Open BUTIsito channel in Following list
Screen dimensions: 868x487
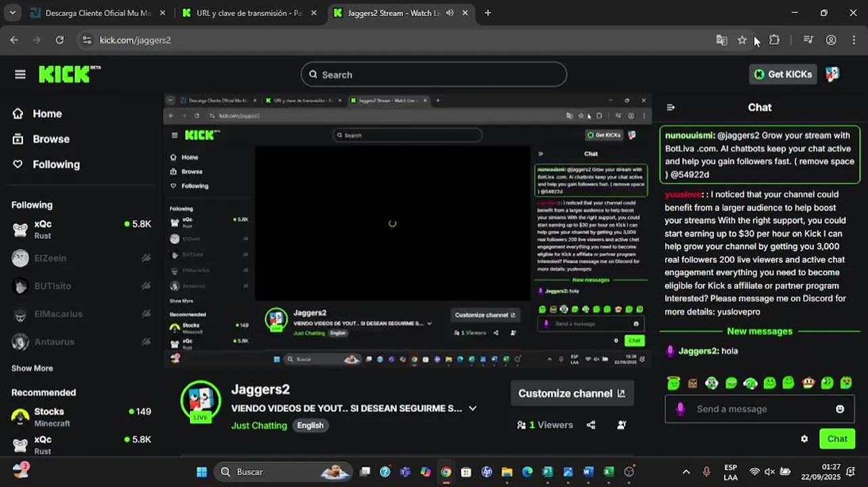tap(81, 286)
